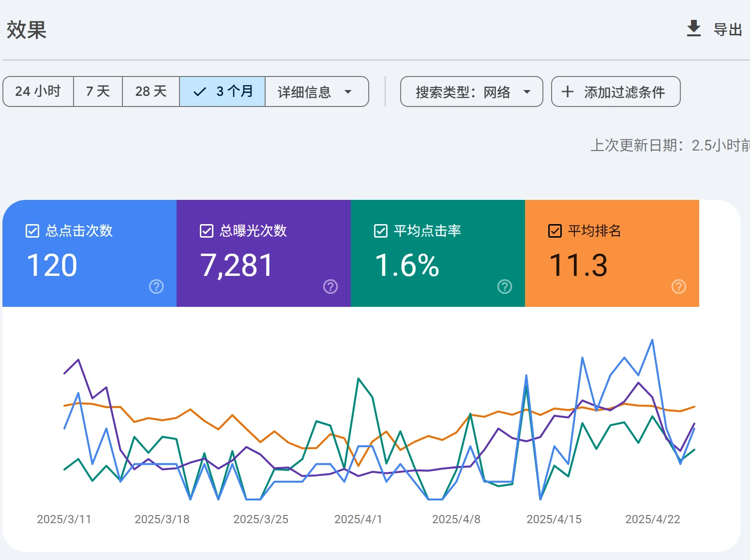Switch to the 28 天 time range
The width and height of the screenshot is (750, 560).
pyautogui.click(x=150, y=91)
